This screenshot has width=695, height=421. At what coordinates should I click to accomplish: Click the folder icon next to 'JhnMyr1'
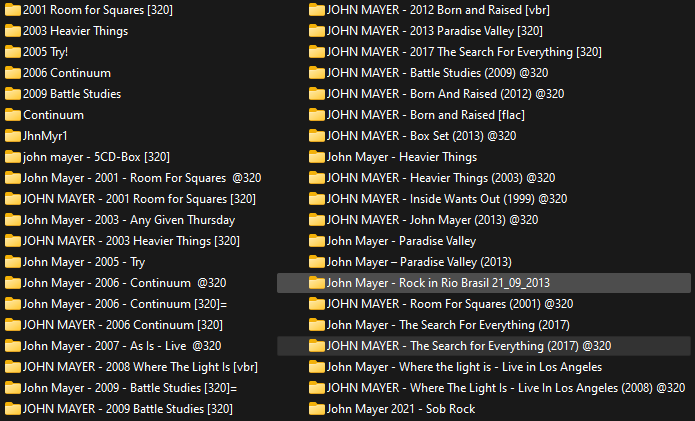point(12,136)
